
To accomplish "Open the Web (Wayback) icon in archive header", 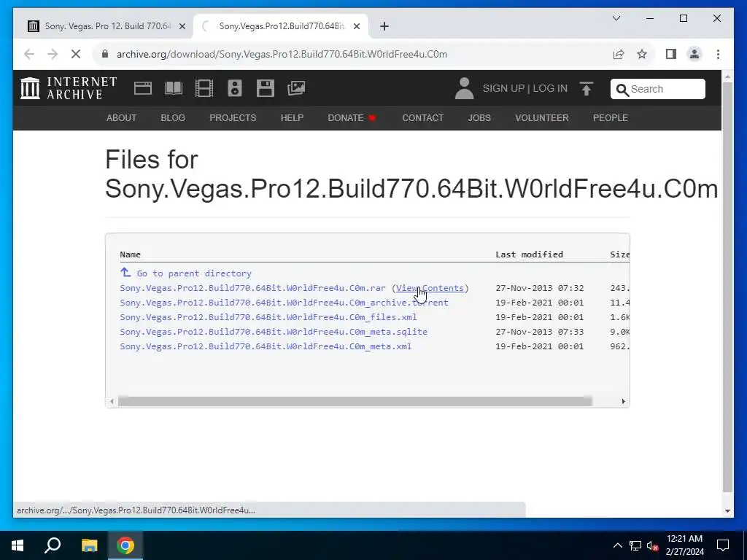I will point(143,88).
